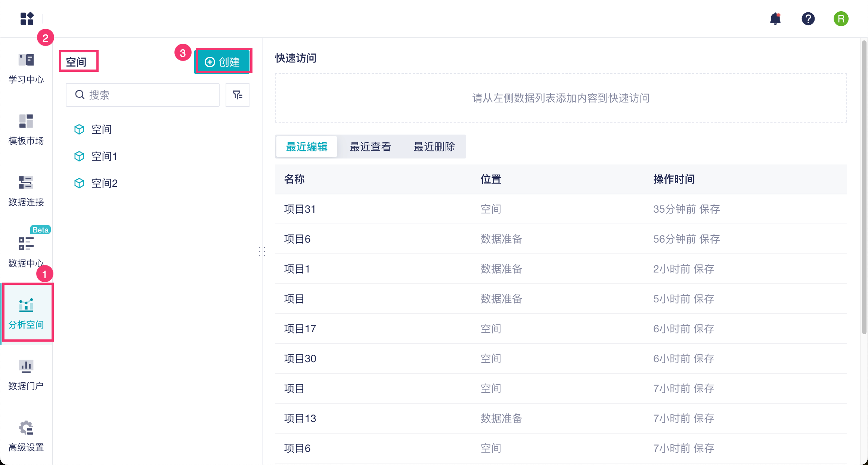The image size is (868, 465).
Task: Click the vertical scrollbar on right
Action: (x=864, y=187)
